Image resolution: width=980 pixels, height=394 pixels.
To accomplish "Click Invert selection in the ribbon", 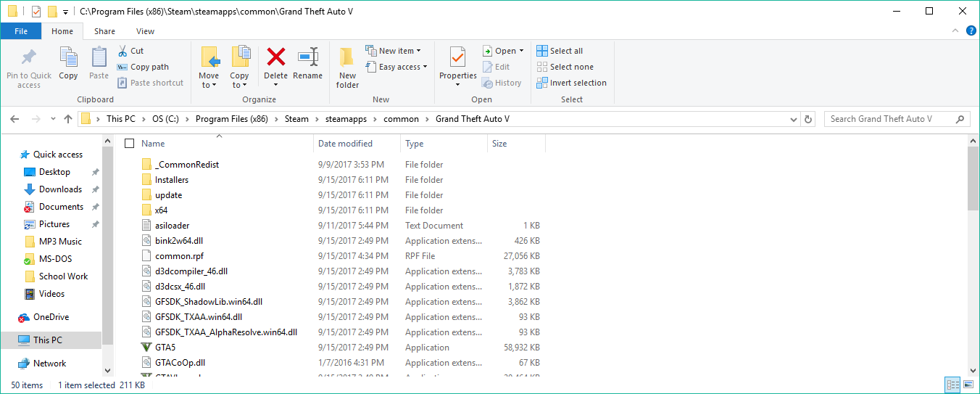I will 571,83.
